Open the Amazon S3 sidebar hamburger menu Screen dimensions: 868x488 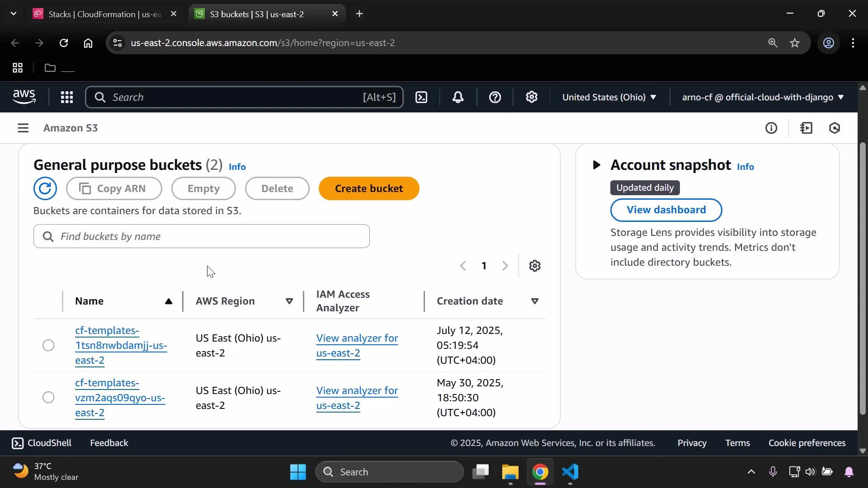tap(23, 128)
